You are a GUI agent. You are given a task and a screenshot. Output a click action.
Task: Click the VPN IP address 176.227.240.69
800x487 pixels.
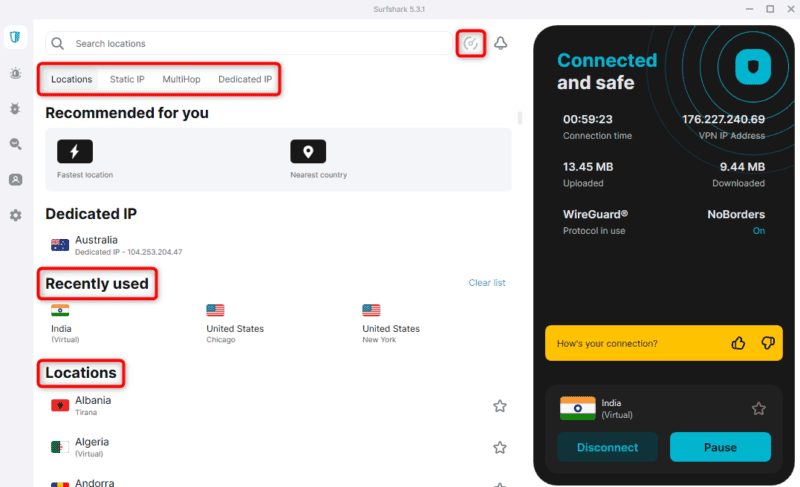pos(723,119)
